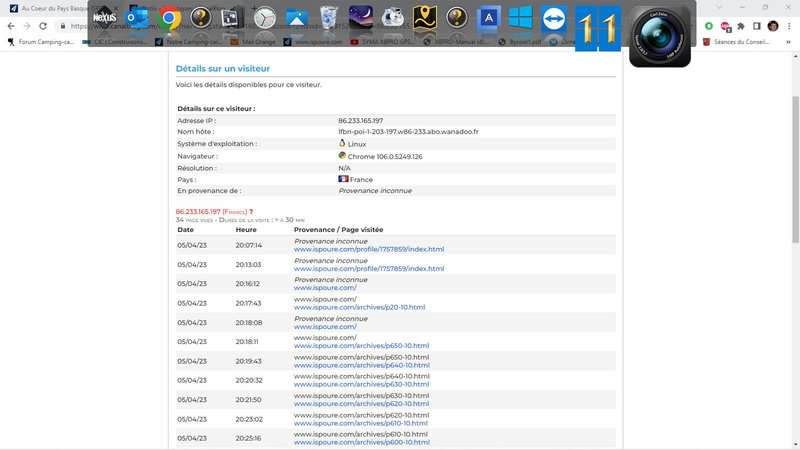Image resolution: width=800 pixels, height=450 pixels.
Task: Click the Date column header
Action: pyautogui.click(x=186, y=230)
